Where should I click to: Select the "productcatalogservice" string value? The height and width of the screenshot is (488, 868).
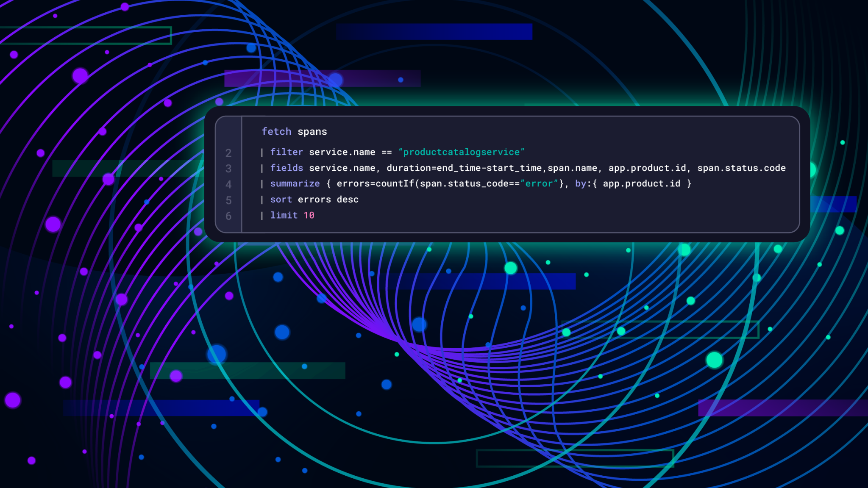click(x=462, y=152)
